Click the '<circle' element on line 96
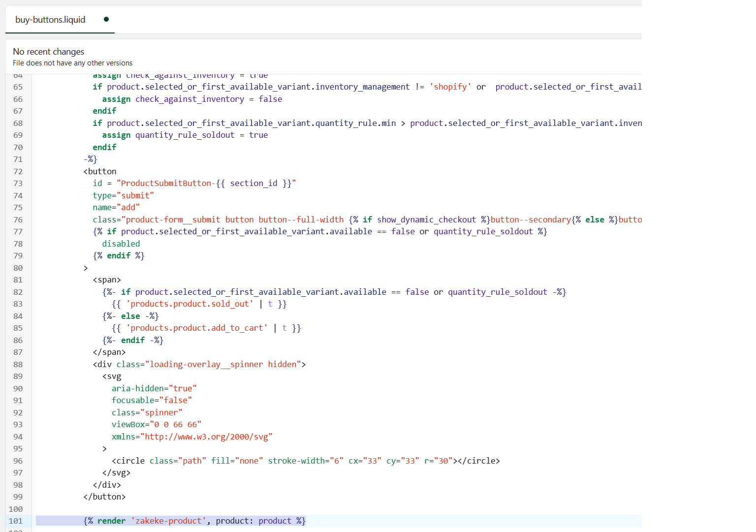The image size is (756, 532). point(128,461)
